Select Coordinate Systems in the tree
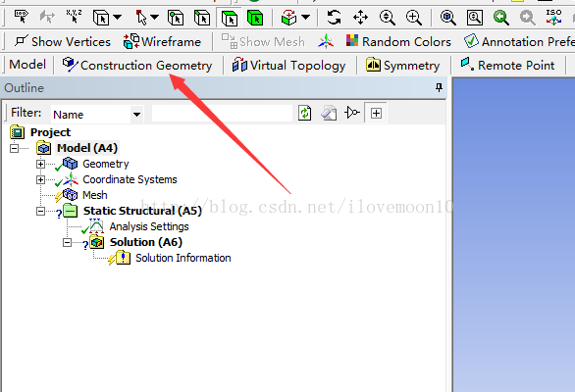 (x=130, y=179)
